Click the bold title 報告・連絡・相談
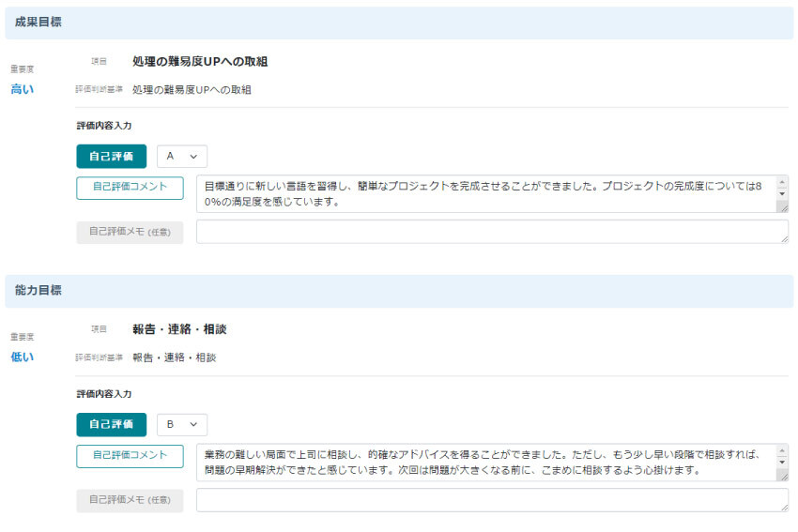This screenshot has width=798, height=532. point(179,329)
